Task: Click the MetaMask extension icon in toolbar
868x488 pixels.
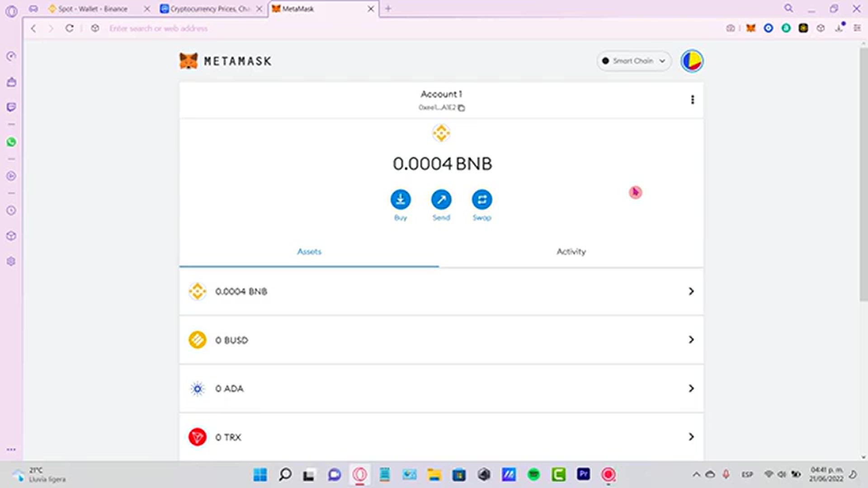Action: [x=751, y=28]
